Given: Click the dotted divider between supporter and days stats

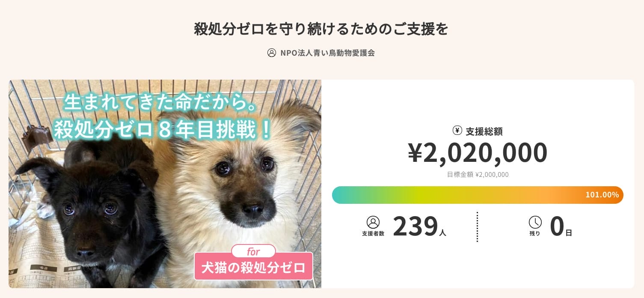Looking at the screenshot, I should pyautogui.click(x=478, y=226).
